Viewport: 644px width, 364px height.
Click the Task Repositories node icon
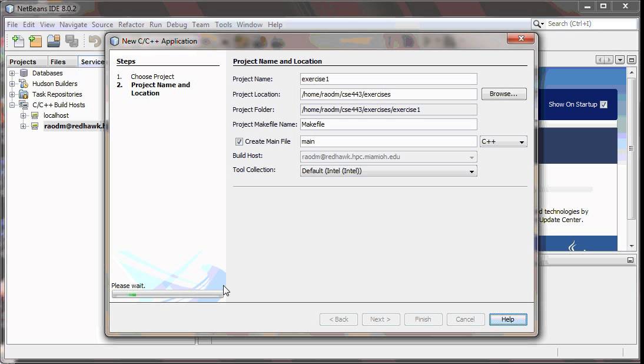tap(24, 94)
